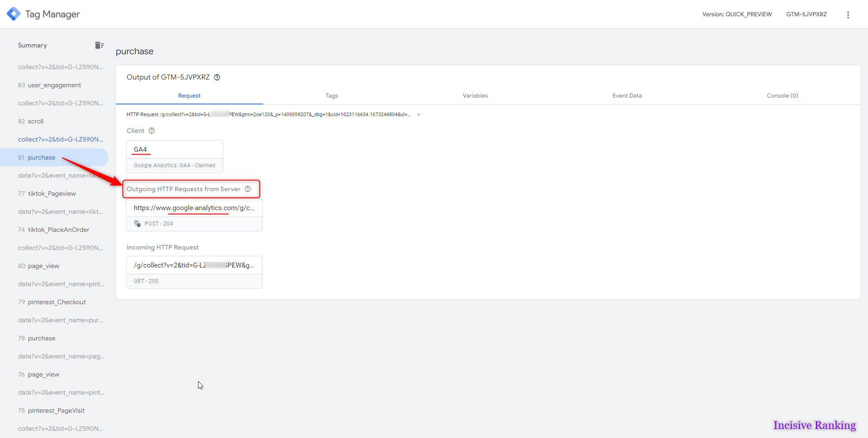Select the 82 scroll event
The height and width of the screenshot is (438, 868).
click(35, 121)
